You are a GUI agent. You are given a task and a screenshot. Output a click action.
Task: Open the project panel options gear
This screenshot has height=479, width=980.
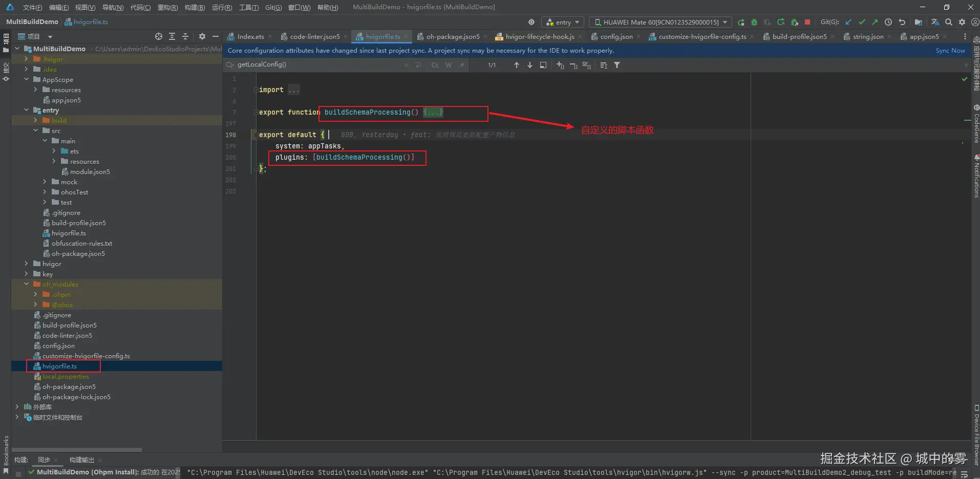pyautogui.click(x=202, y=36)
